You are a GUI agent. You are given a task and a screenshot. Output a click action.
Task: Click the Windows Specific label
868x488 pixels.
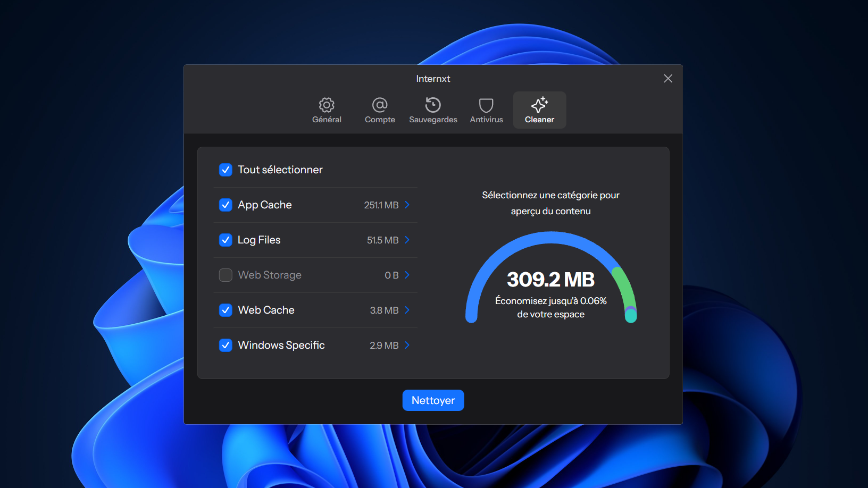281,345
